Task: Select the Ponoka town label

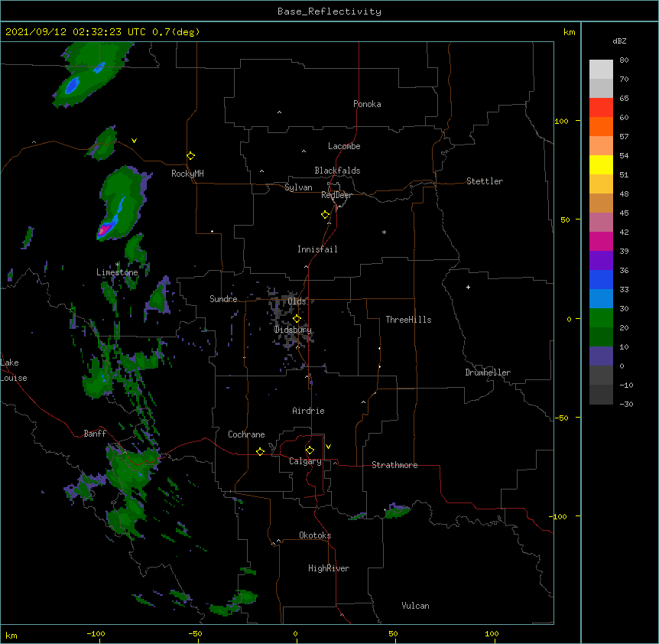Action: click(367, 104)
